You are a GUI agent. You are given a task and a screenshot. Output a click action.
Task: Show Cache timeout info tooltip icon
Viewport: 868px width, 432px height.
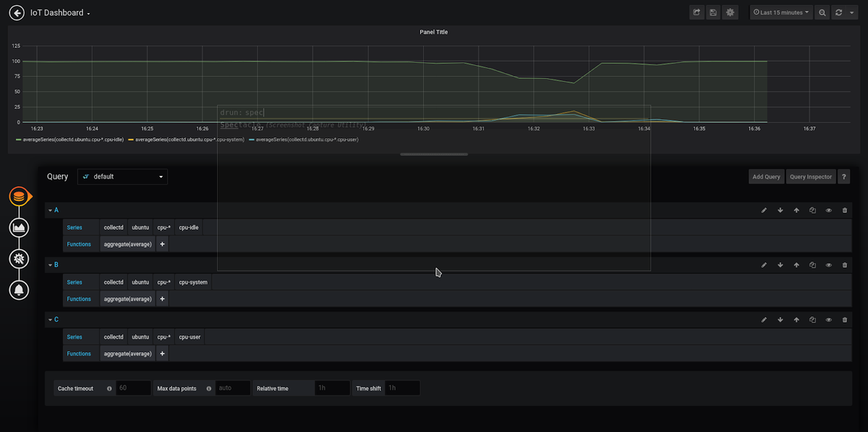pos(109,389)
